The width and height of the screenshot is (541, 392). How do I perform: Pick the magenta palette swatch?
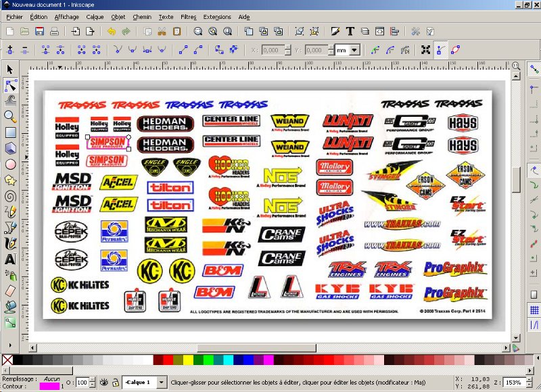click(x=268, y=360)
